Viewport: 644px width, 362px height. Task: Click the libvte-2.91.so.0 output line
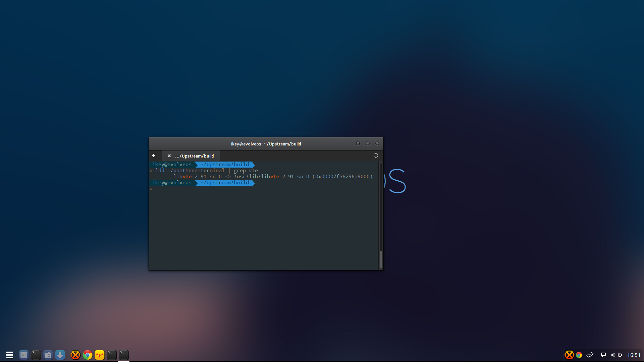[x=273, y=177]
